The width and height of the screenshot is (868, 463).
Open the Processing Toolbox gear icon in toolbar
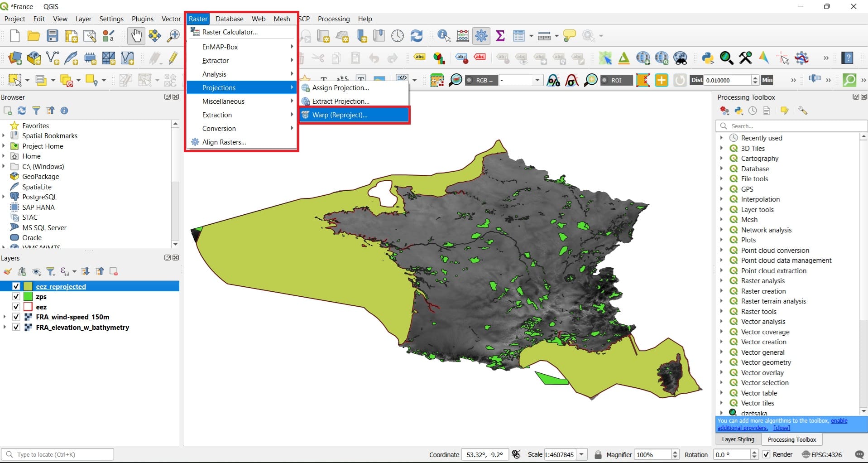pos(481,36)
